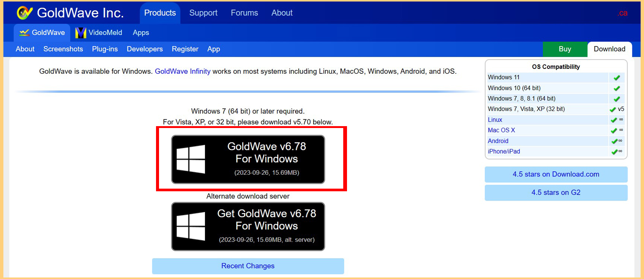Screen dimensions: 644x279
Task: Open the App submenu link
Action: (214, 49)
